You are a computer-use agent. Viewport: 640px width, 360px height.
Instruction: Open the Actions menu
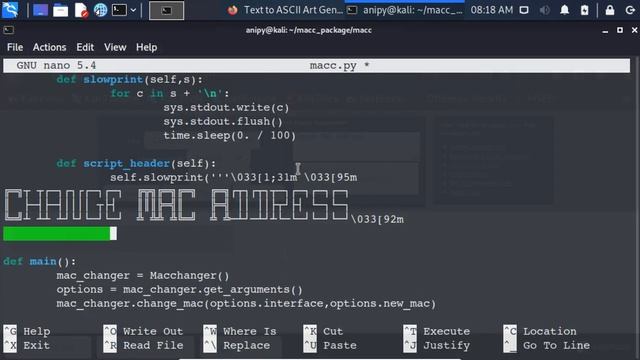pos(49,47)
